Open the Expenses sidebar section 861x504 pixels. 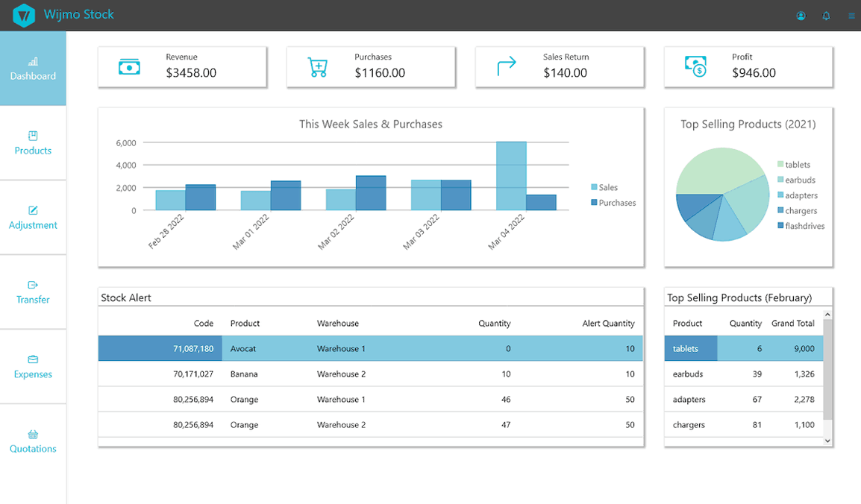point(33,367)
